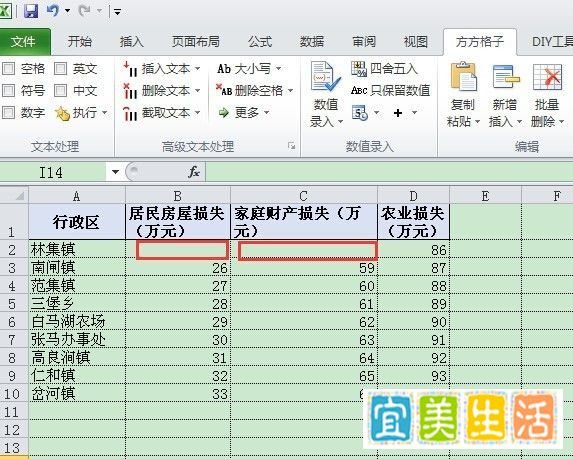Image resolution: width=573 pixels, height=459 pixels.
Task: Click the Excel application icon at top-left
Action: point(5,11)
